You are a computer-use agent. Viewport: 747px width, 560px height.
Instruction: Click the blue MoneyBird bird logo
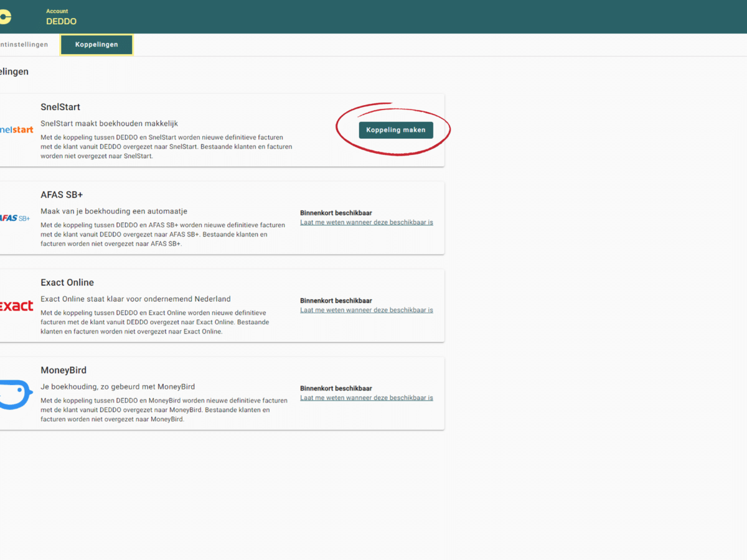click(16, 394)
